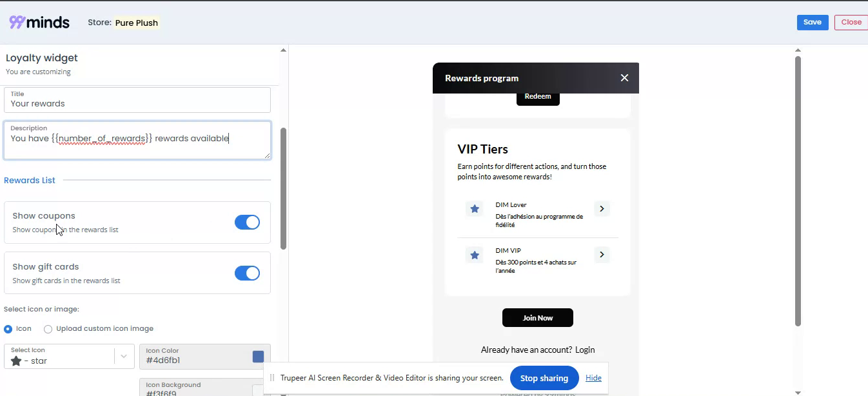Open the Select Icon star dropdown
Screen dimensions: 868x396
pos(69,356)
